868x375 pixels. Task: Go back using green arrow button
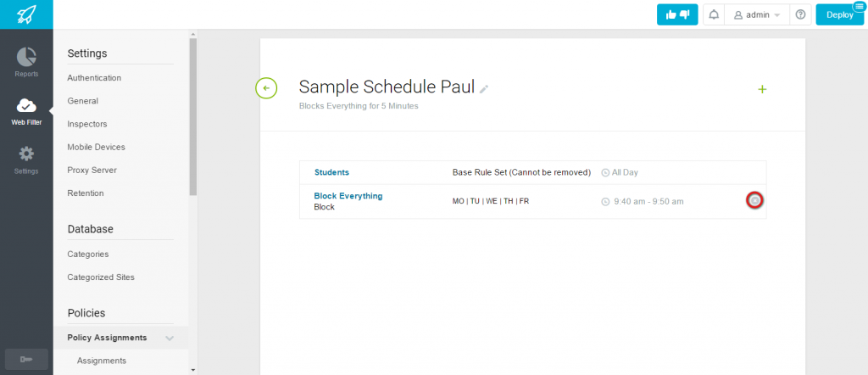(x=266, y=88)
